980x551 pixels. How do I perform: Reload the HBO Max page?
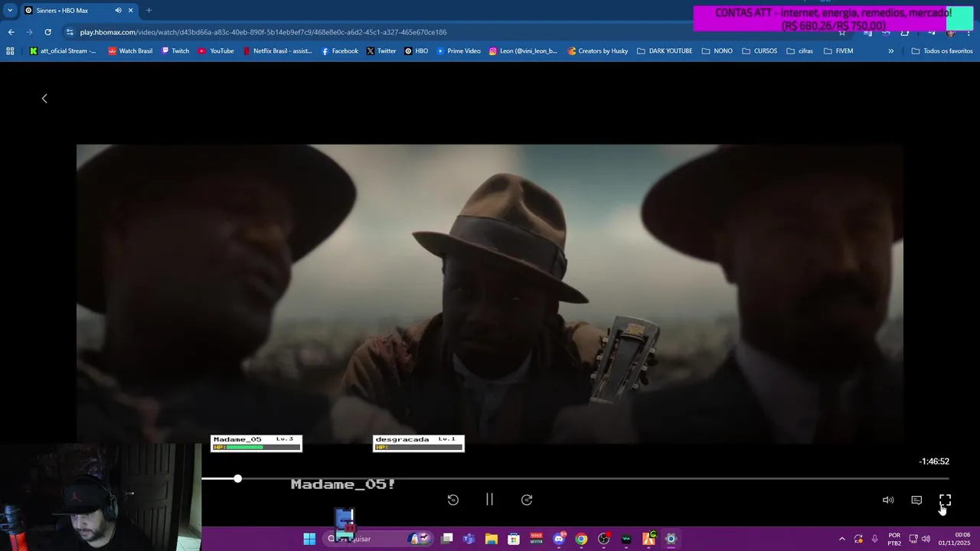(x=47, y=32)
